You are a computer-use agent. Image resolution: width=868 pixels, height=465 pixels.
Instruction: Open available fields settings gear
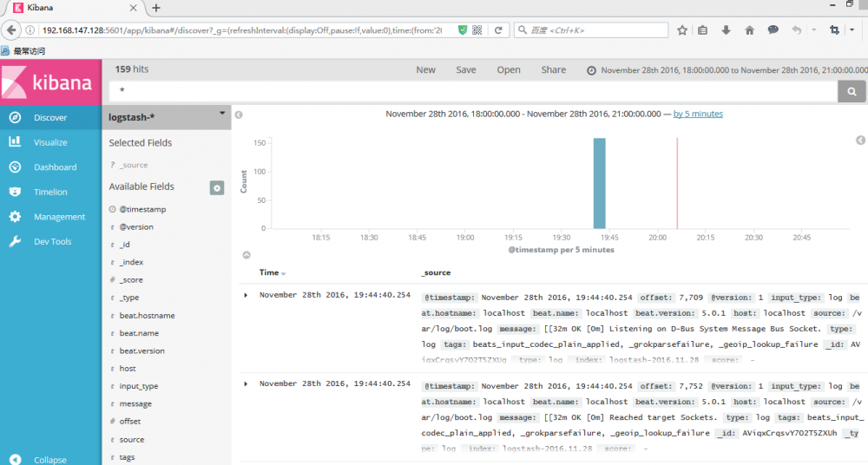(x=217, y=188)
